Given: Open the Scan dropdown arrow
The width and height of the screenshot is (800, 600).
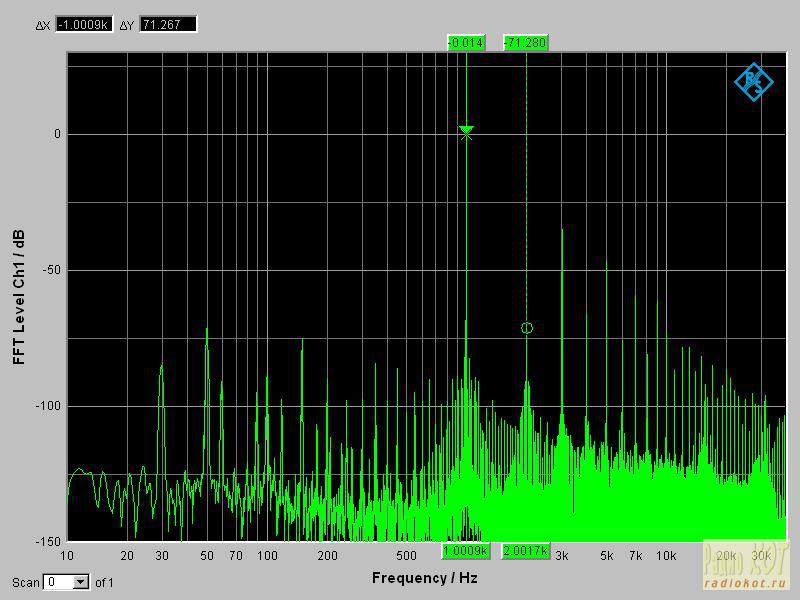Looking at the screenshot, I should tap(81, 582).
